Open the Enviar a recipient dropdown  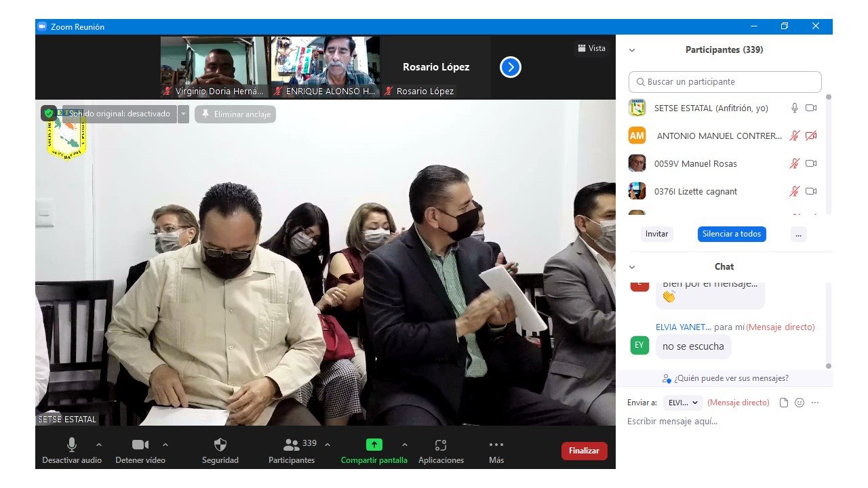[683, 403]
